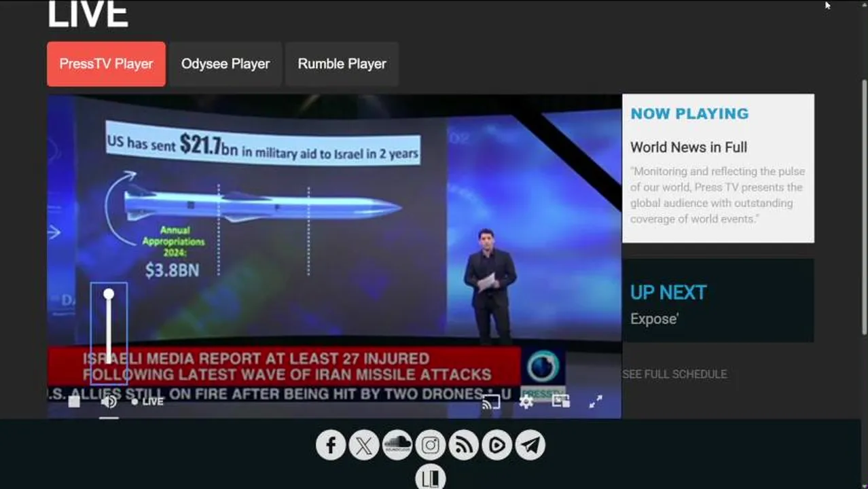
Task: Click the SEE FULL SCHEDULE link
Action: 674,374
